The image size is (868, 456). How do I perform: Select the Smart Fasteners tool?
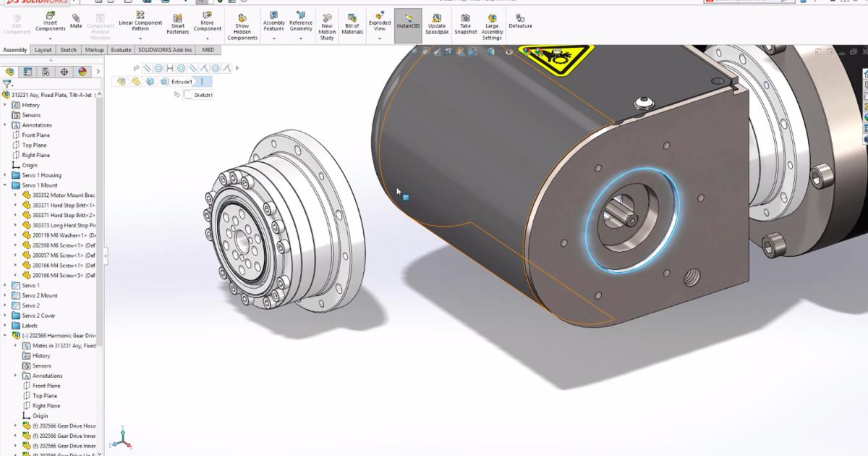pos(177,22)
